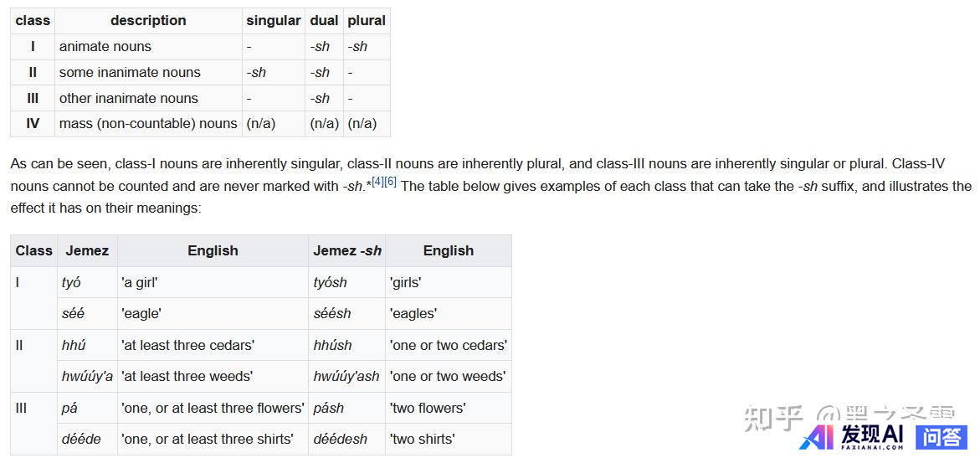Viewport: 980px width, 458px height.
Task: Open citation reference [6]
Action: coord(391,182)
